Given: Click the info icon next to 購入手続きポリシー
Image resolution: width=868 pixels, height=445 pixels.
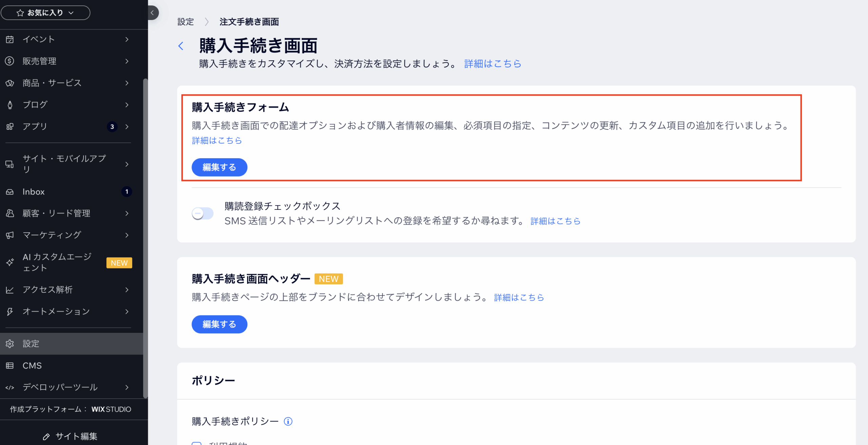Looking at the screenshot, I should point(288,421).
